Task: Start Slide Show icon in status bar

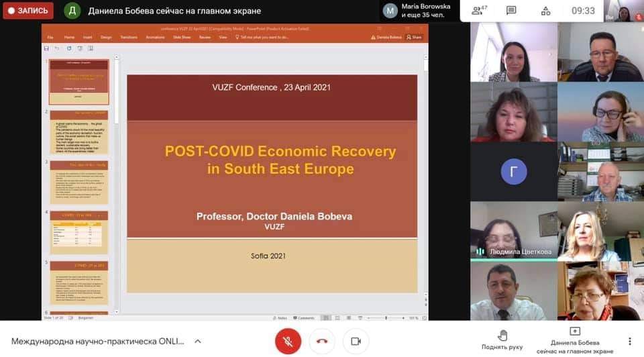Action: (360, 318)
